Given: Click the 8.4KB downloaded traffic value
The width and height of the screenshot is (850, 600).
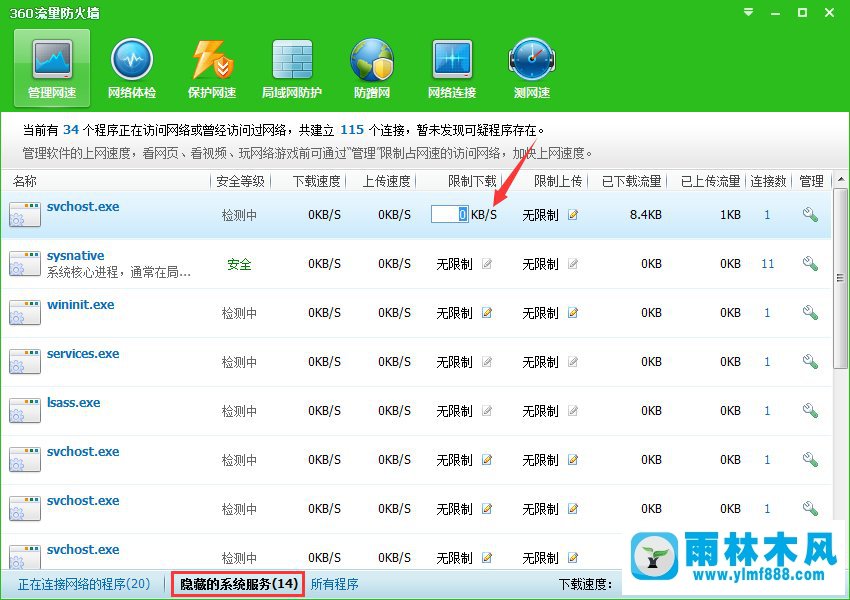Looking at the screenshot, I should point(646,215).
